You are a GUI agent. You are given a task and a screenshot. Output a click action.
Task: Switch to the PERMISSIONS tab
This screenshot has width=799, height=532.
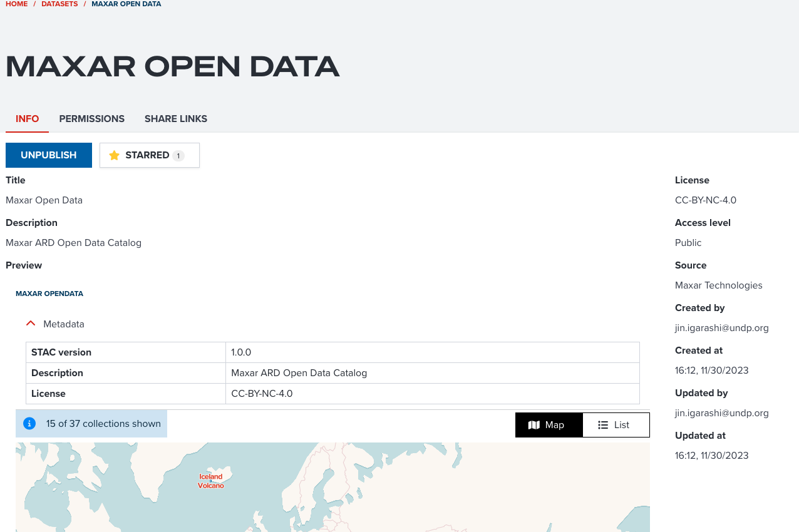pos(91,118)
